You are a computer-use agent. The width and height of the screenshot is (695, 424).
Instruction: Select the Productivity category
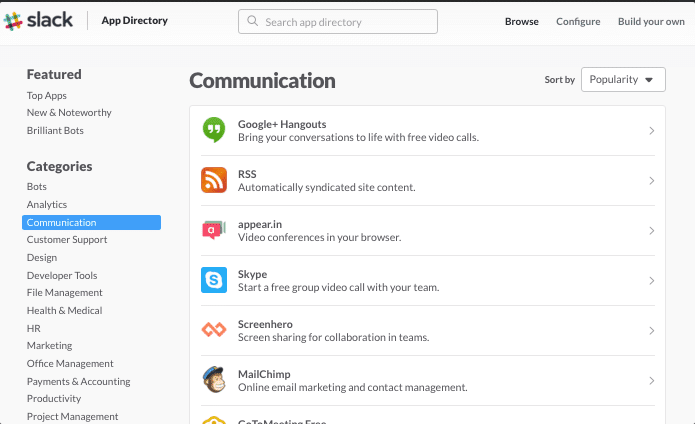point(54,399)
